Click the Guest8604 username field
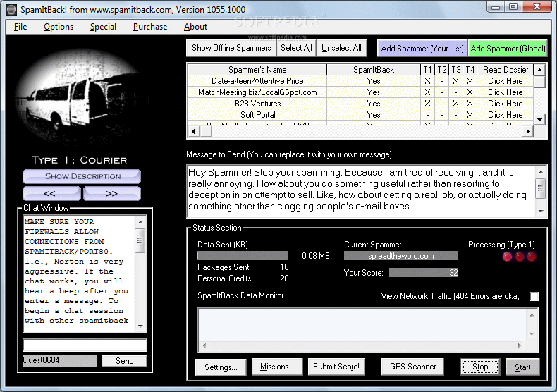The height and width of the screenshot is (392, 557). (x=59, y=361)
